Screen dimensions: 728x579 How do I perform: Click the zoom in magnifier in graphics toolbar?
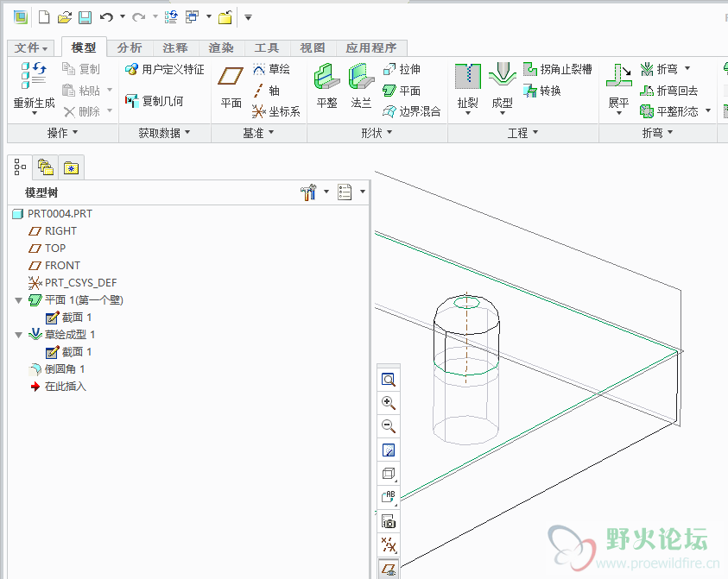pyautogui.click(x=389, y=403)
